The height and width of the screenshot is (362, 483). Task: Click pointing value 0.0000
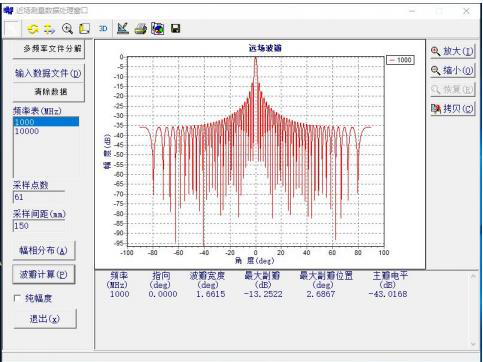(163, 294)
